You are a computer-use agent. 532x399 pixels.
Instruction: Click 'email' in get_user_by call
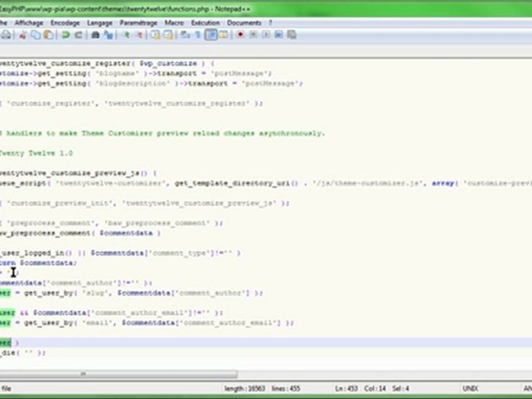[98, 323]
